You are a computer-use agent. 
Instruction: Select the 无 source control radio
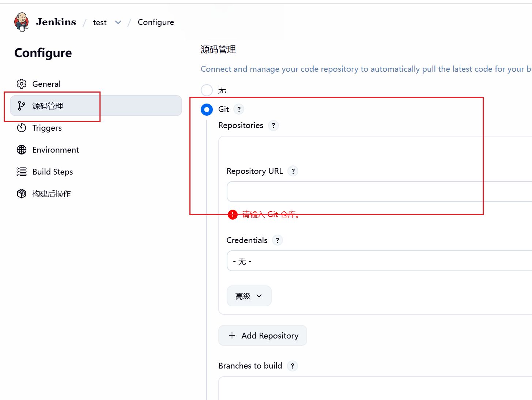[x=207, y=90]
